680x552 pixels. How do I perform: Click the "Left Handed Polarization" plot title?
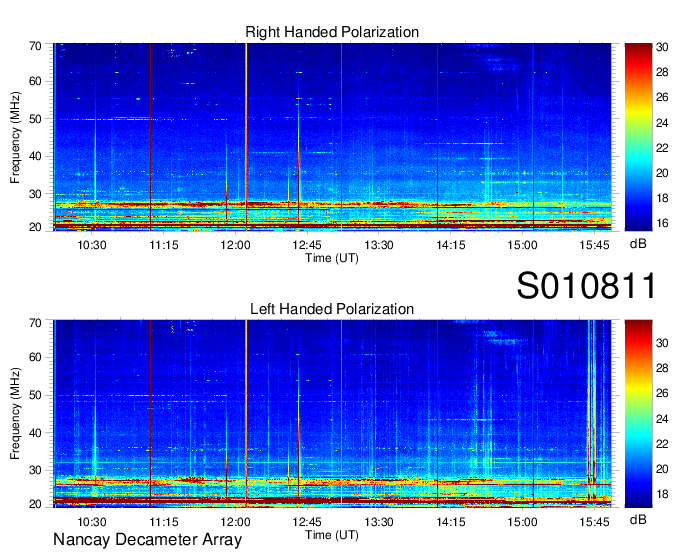[x=332, y=309]
